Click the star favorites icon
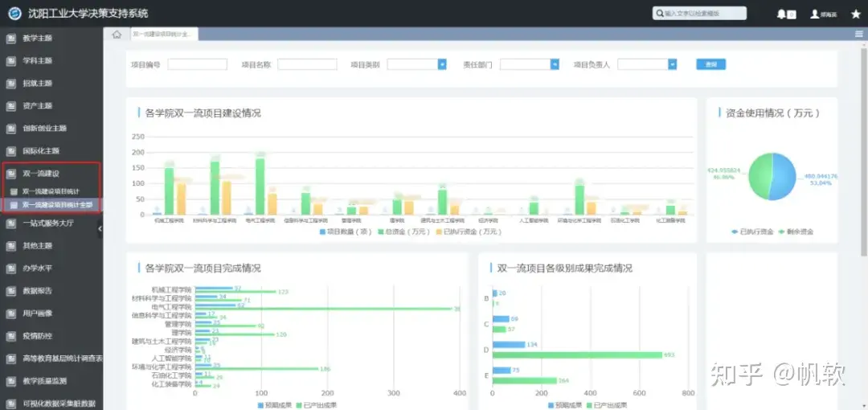The height and width of the screenshot is (410, 868). pyautogui.click(x=855, y=14)
